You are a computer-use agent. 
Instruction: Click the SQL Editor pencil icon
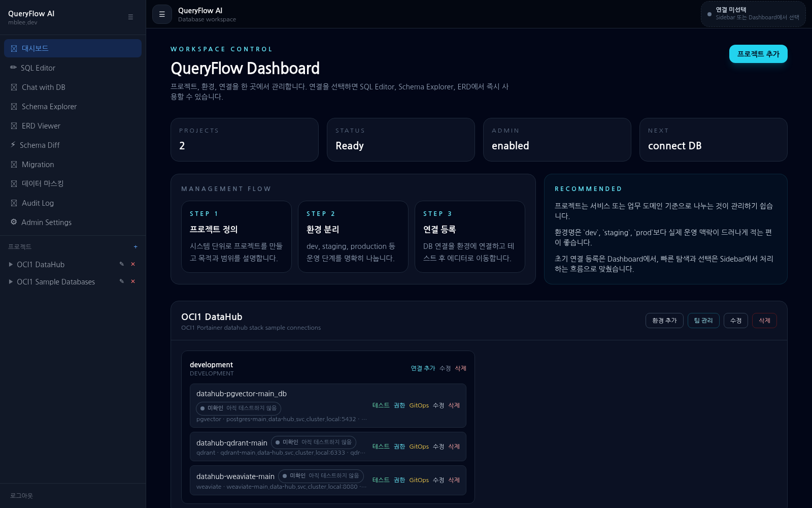(x=13, y=68)
